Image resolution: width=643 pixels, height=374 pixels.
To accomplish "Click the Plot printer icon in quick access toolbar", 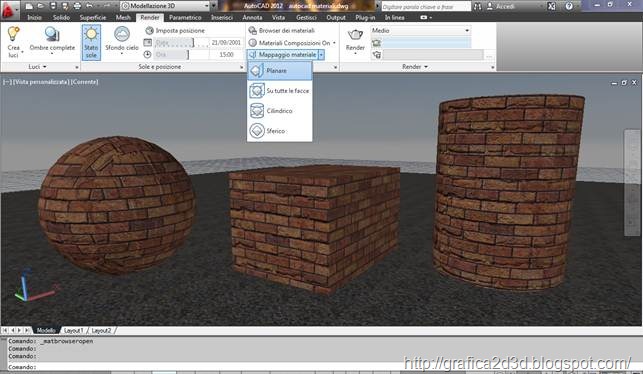I will 77,6.
